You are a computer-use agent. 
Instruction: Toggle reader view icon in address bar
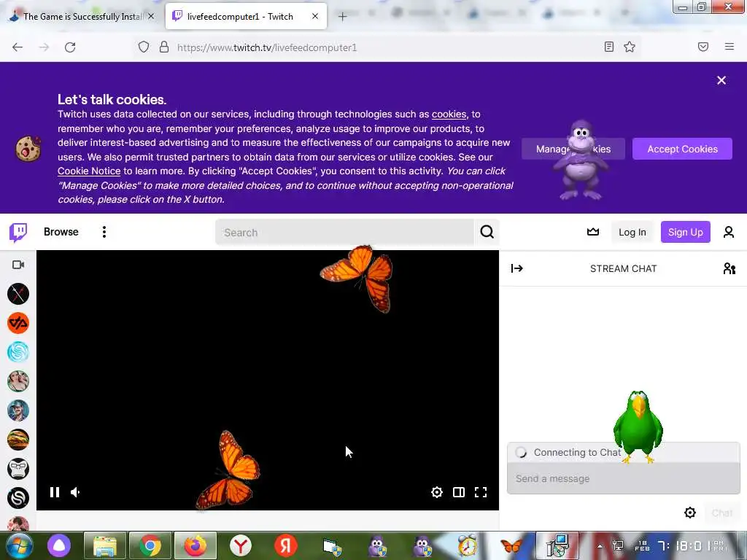[x=608, y=47]
